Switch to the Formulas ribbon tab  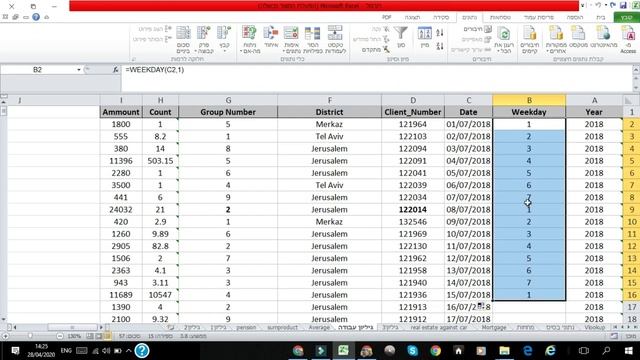500,17
